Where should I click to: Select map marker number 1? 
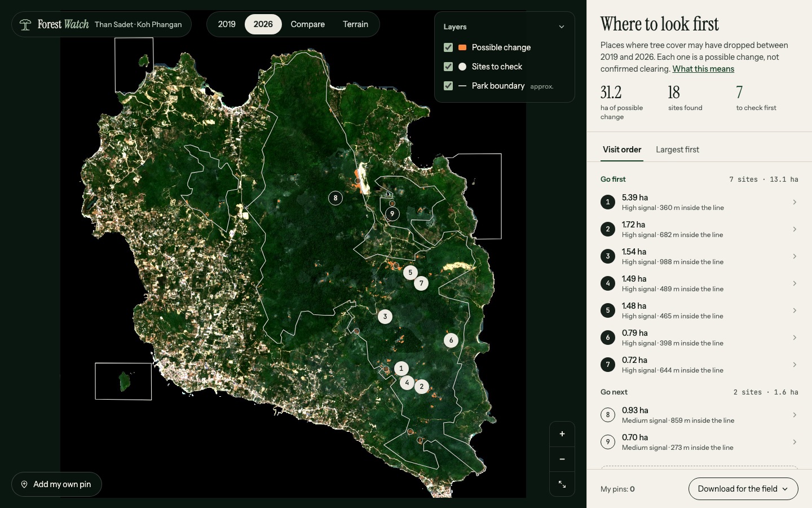(x=401, y=369)
